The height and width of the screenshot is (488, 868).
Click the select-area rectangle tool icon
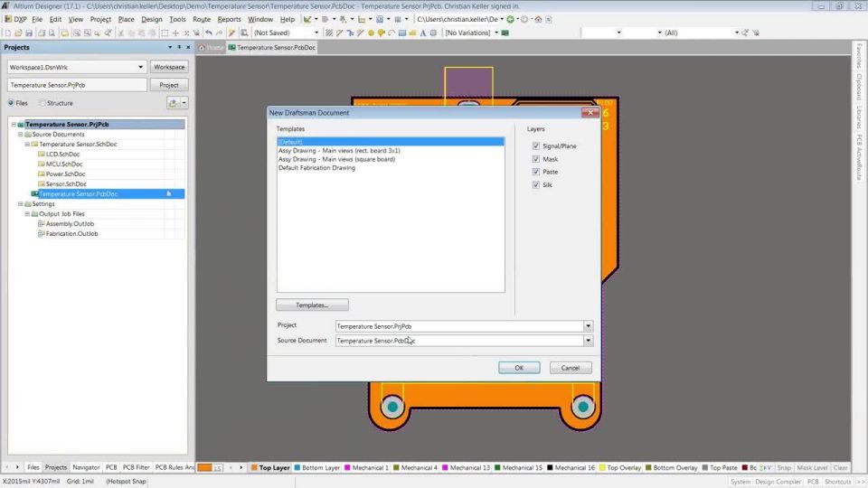click(165, 33)
